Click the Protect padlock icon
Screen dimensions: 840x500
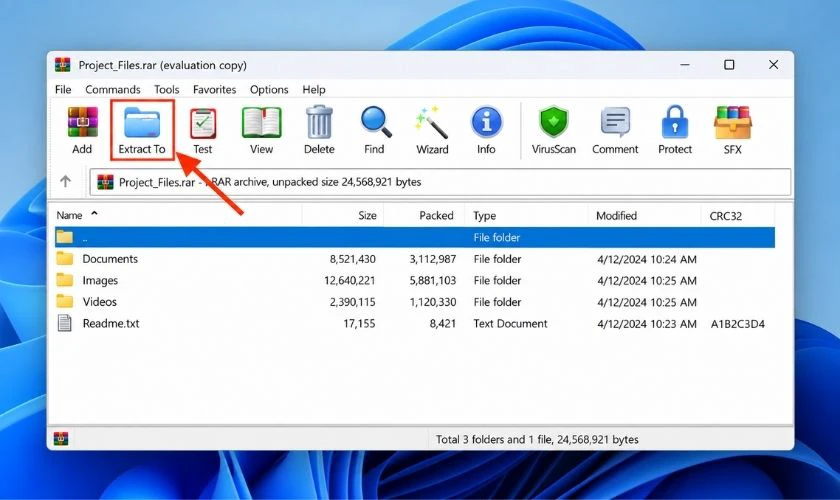[x=675, y=122]
